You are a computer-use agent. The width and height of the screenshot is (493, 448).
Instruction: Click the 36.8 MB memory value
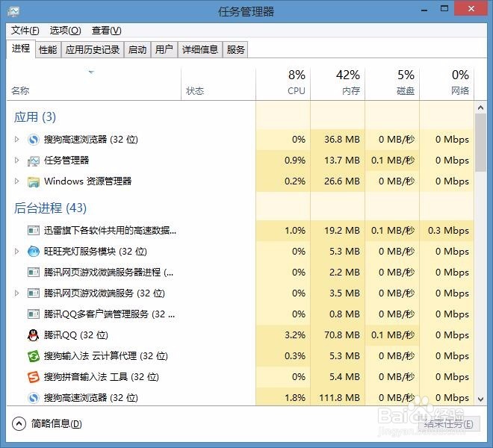[x=342, y=140]
